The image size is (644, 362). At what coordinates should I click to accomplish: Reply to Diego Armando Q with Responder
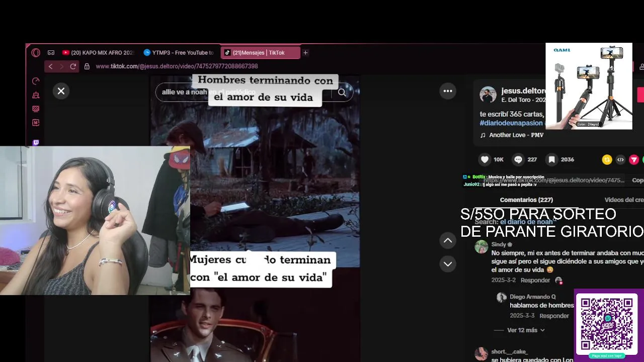coord(554,316)
